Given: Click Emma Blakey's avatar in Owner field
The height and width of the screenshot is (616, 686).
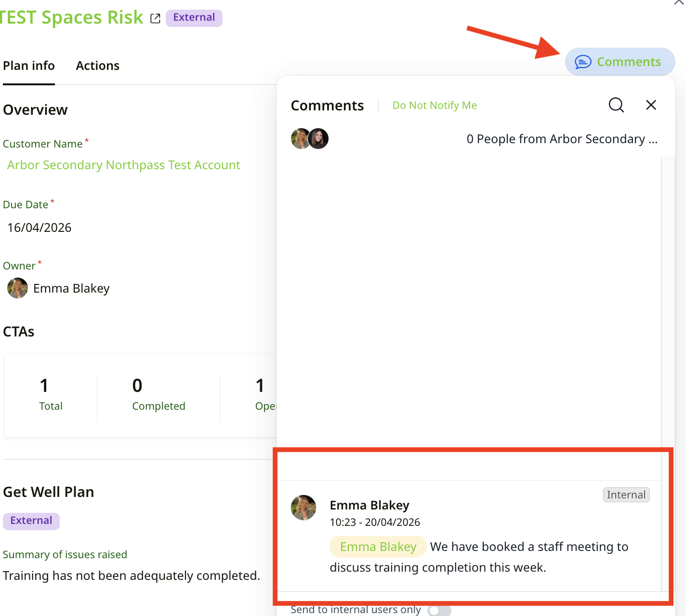Looking at the screenshot, I should point(17,288).
